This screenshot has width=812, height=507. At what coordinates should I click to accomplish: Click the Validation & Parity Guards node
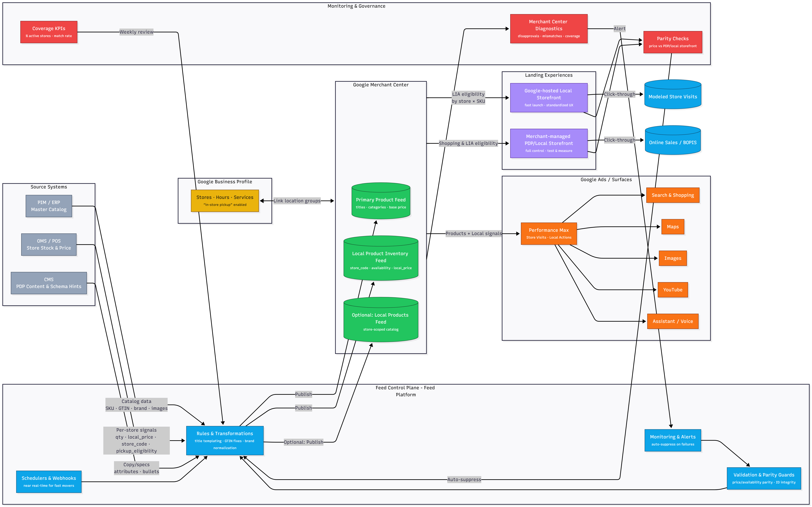(x=764, y=478)
